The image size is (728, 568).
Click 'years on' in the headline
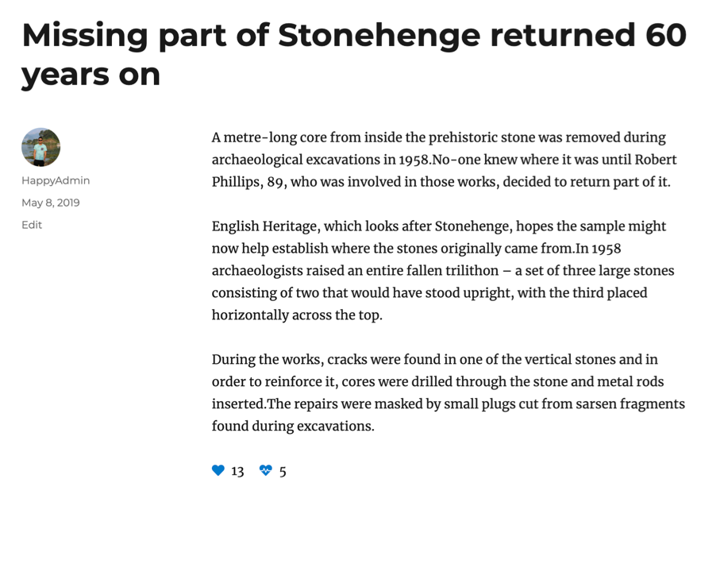[91, 74]
